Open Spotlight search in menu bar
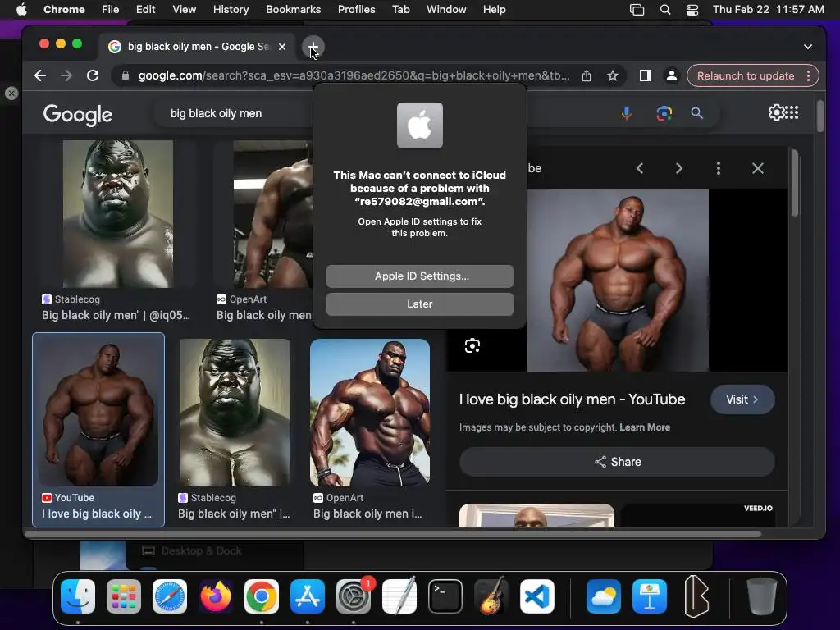 tap(665, 10)
